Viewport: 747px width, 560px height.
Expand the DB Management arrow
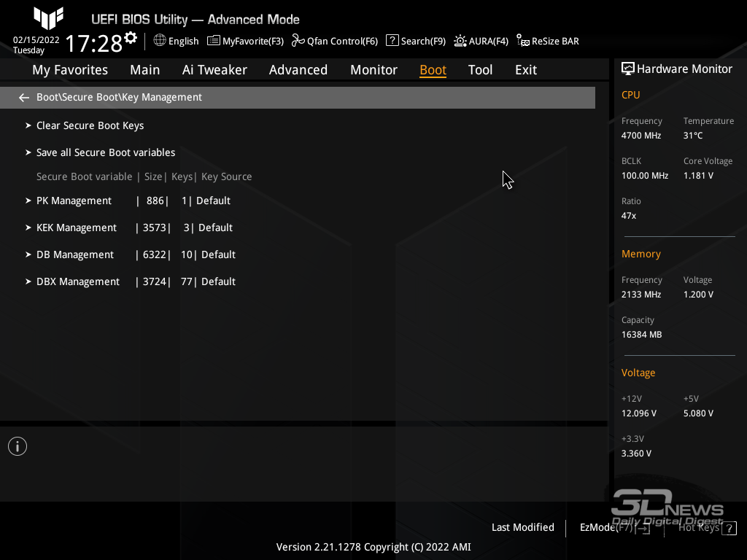point(28,254)
